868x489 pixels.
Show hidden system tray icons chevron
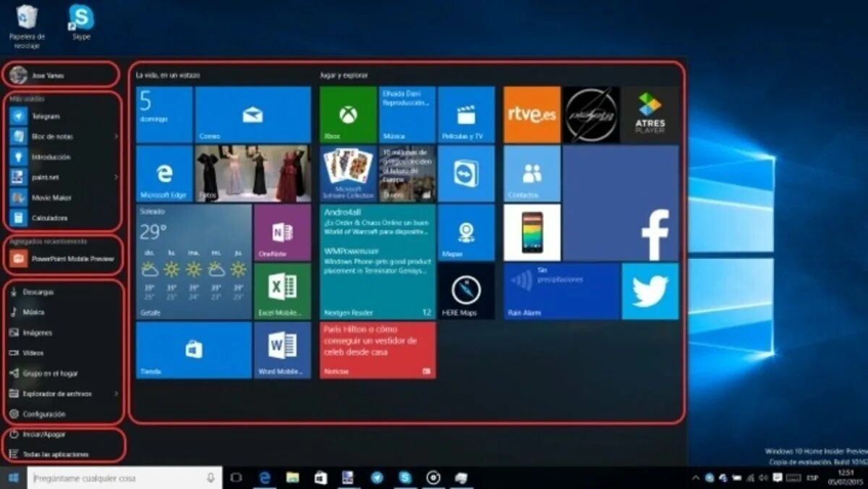pyautogui.click(x=696, y=477)
